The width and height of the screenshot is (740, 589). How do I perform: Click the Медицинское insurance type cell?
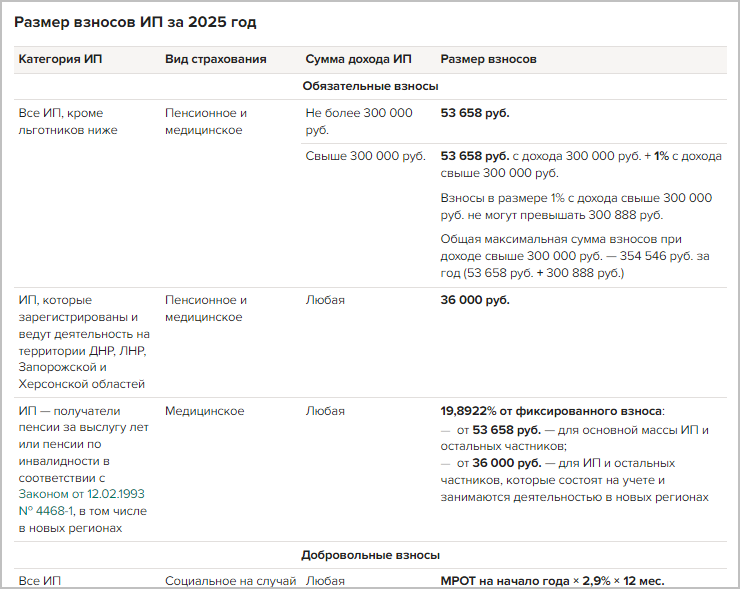click(199, 411)
